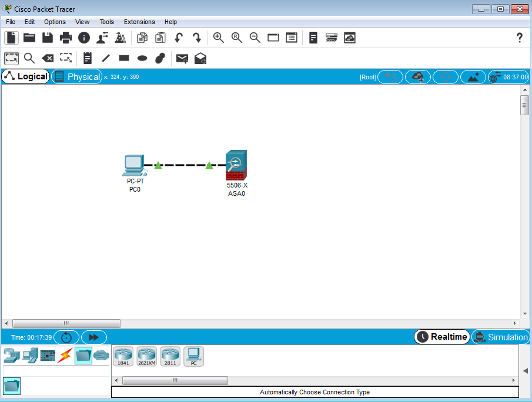Place a Note with notepad tool
532x402 pixels.
(88, 58)
